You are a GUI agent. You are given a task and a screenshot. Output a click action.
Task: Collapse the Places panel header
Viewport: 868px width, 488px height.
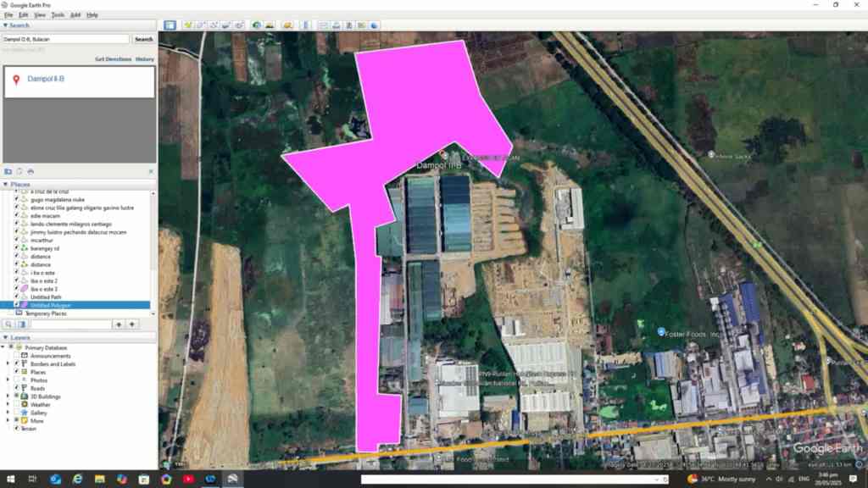pos(5,184)
